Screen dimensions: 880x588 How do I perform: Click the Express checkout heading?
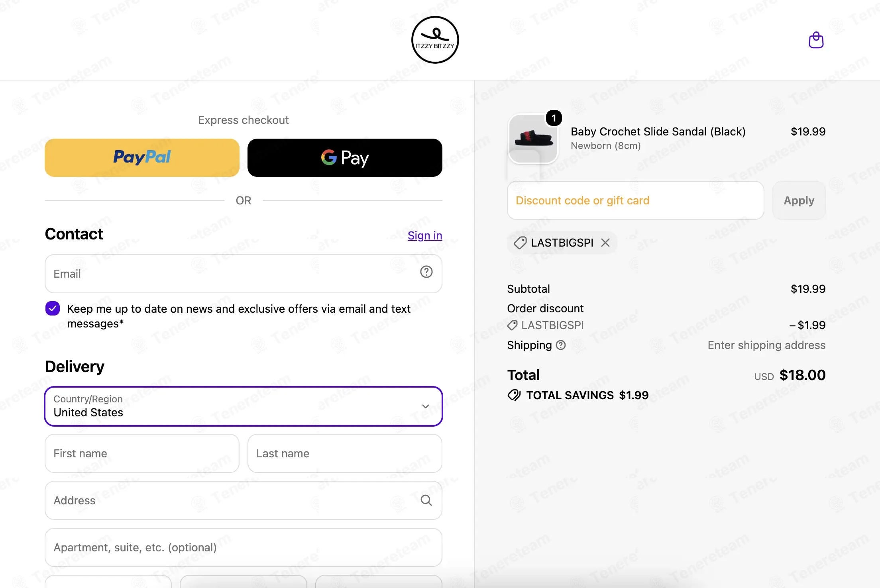243,120
